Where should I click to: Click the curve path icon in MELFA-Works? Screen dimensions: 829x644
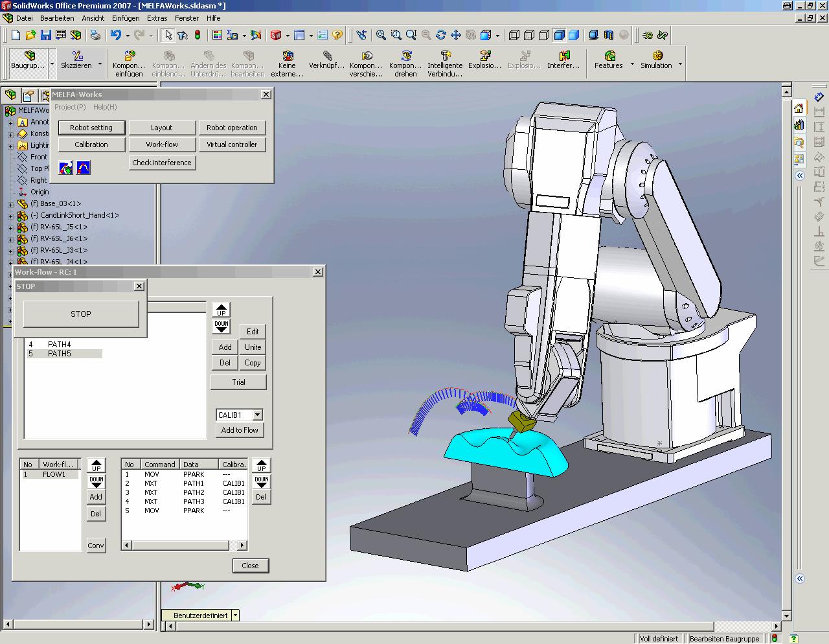[84, 168]
